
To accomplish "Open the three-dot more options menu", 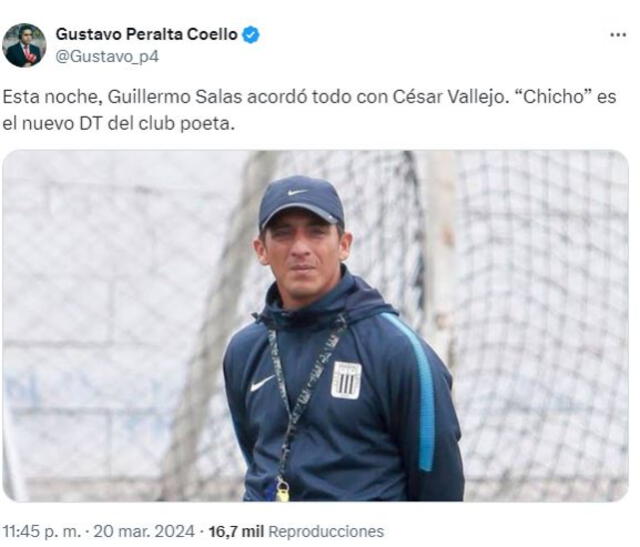I will coord(618,35).
